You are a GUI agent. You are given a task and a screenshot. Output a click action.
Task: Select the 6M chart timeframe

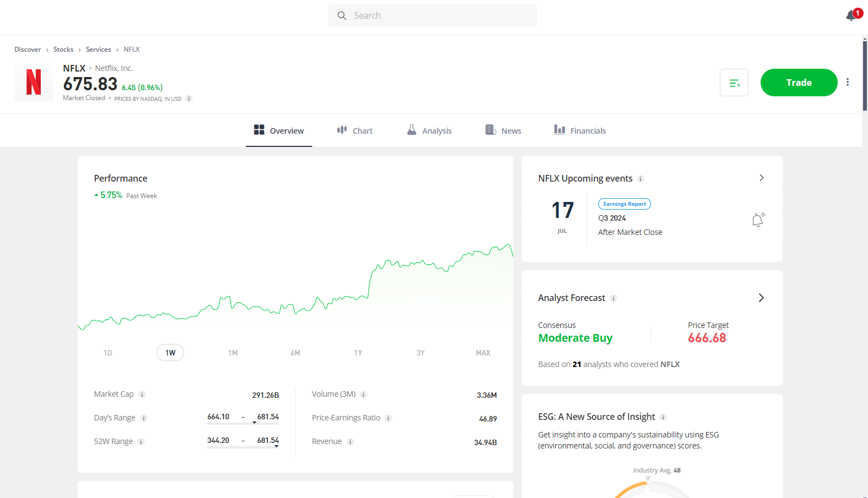point(296,353)
